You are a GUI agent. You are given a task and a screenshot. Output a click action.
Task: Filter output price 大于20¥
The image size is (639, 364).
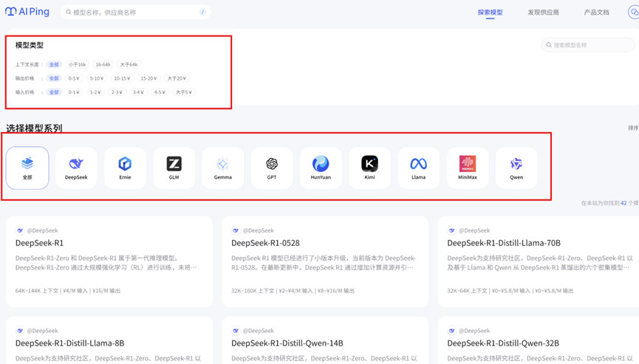click(177, 78)
